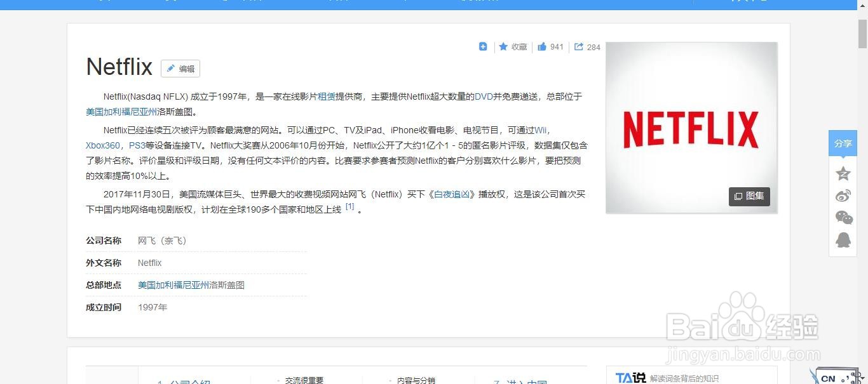The image size is (868, 384).
Task: Open the 租赁 link in first paragraph
Action: pyautogui.click(x=327, y=96)
